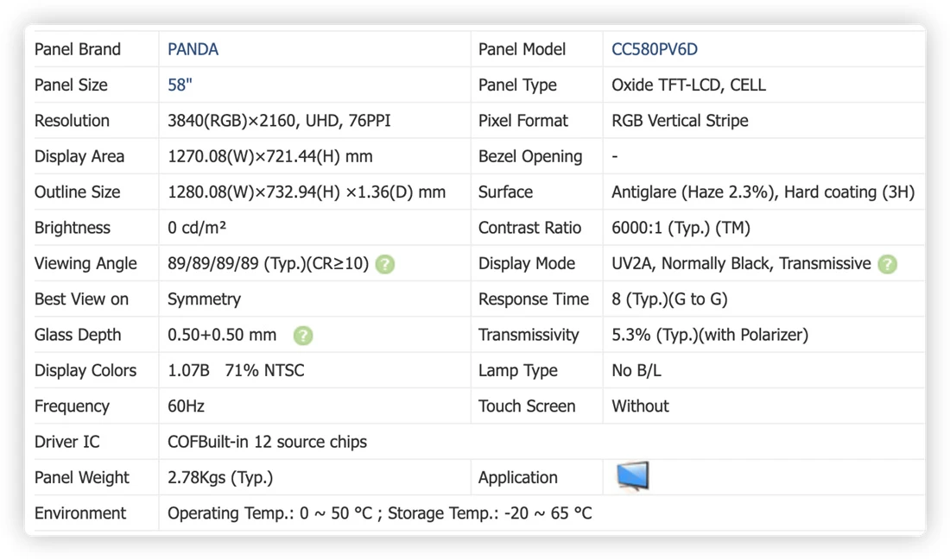The height and width of the screenshot is (560, 950).
Task: Select the panel weight 2.78Kgs (Typ.)
Action: [220, 478]
